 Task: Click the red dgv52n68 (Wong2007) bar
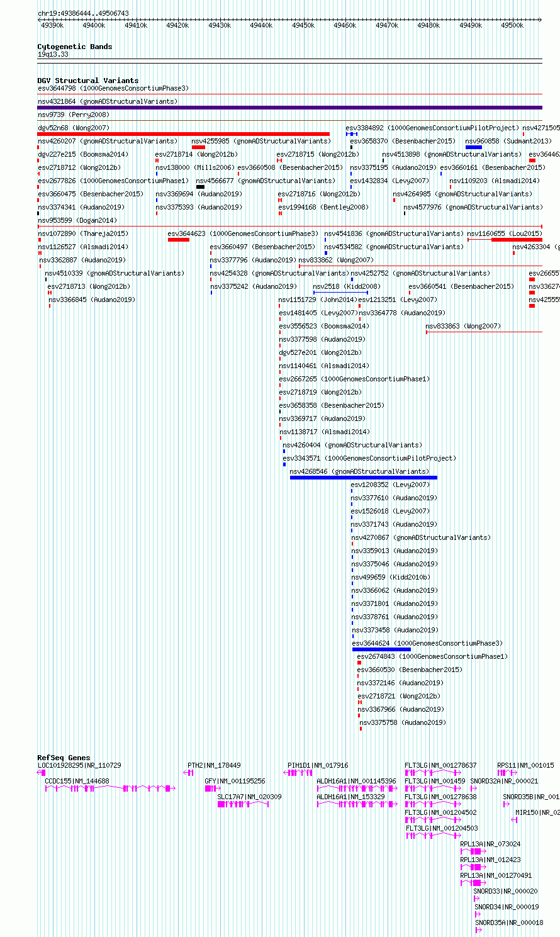point(183,134)
